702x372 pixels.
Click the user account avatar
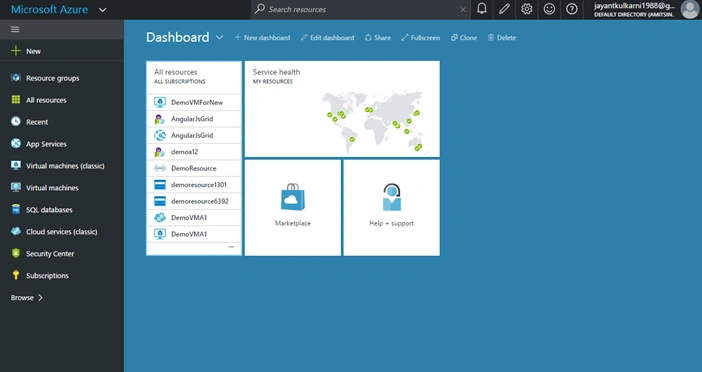point(689,9)
